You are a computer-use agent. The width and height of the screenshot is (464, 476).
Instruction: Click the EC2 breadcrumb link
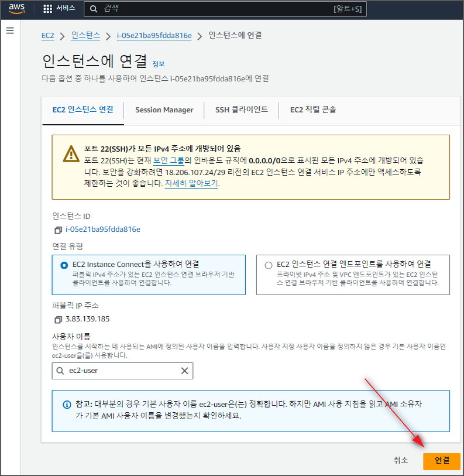[x=47, y=36]
